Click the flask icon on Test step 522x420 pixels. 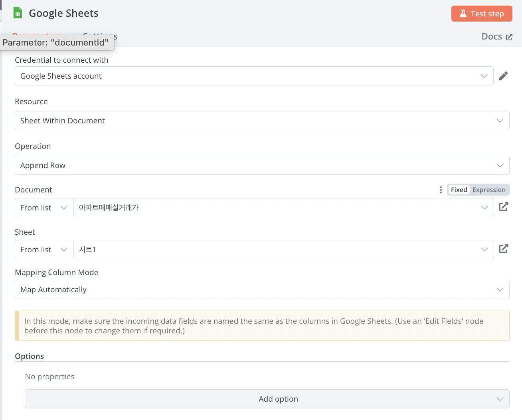point(463,14)
